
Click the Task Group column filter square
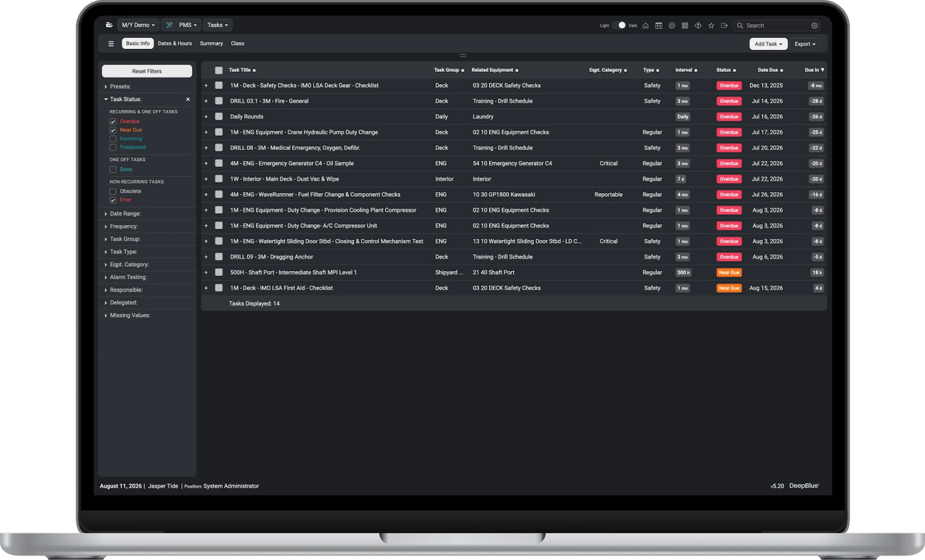[x=462, y=70]
